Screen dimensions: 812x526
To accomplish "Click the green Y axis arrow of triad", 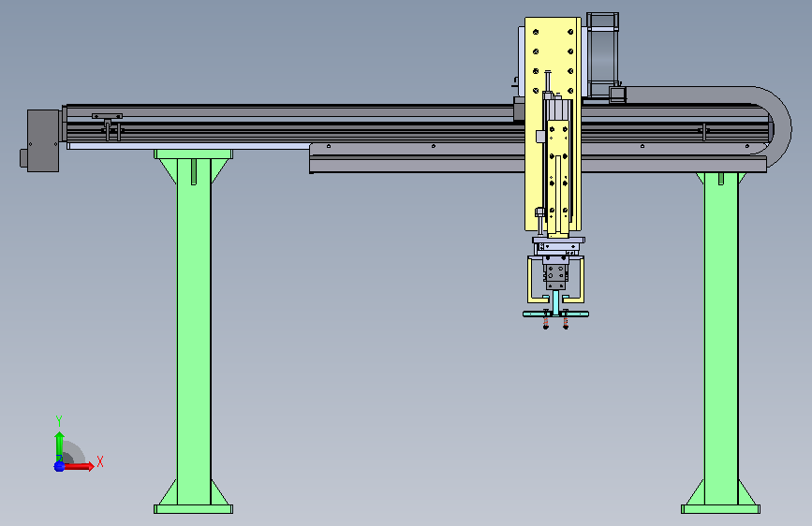I will [x=59, y=446].
